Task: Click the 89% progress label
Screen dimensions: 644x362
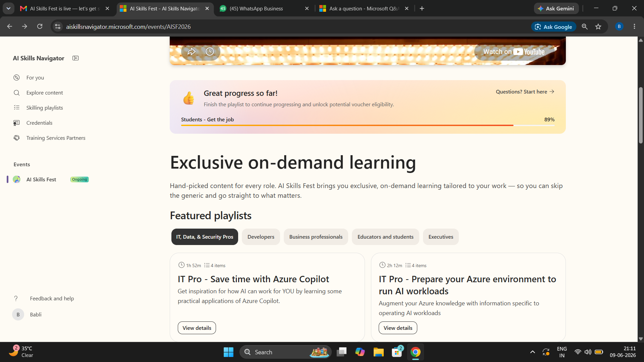Action: tap(549, 119)
